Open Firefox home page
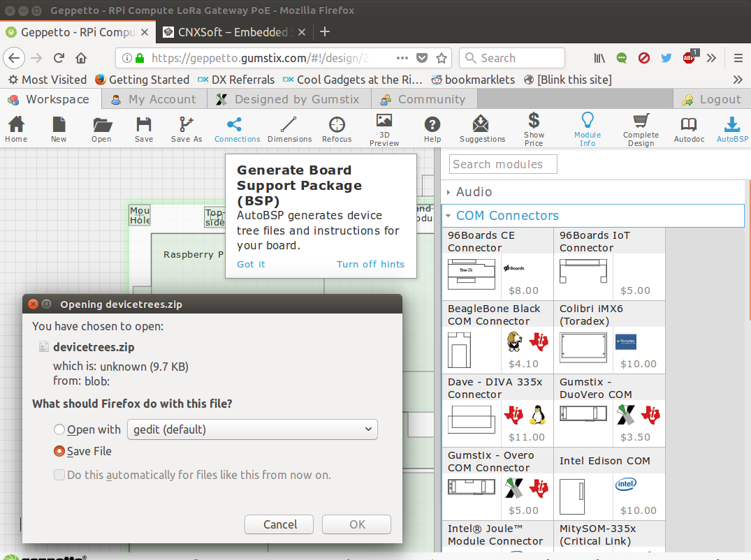The image size is (751, 560). point(81,58)
